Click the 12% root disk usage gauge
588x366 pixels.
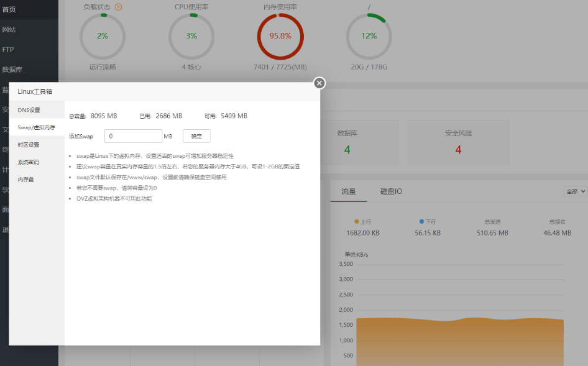369,36
